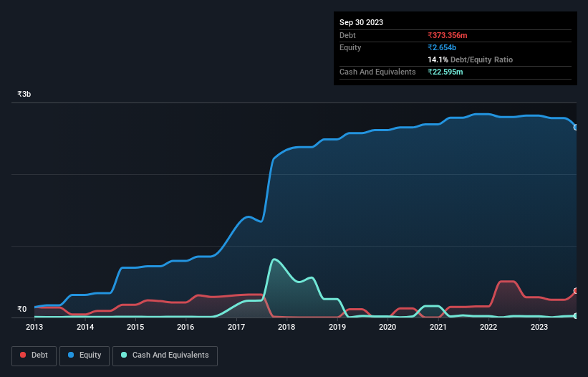Click the 2014 x-axis label
The height and width of the screenshot is (377, 588).
coord(85,327)
